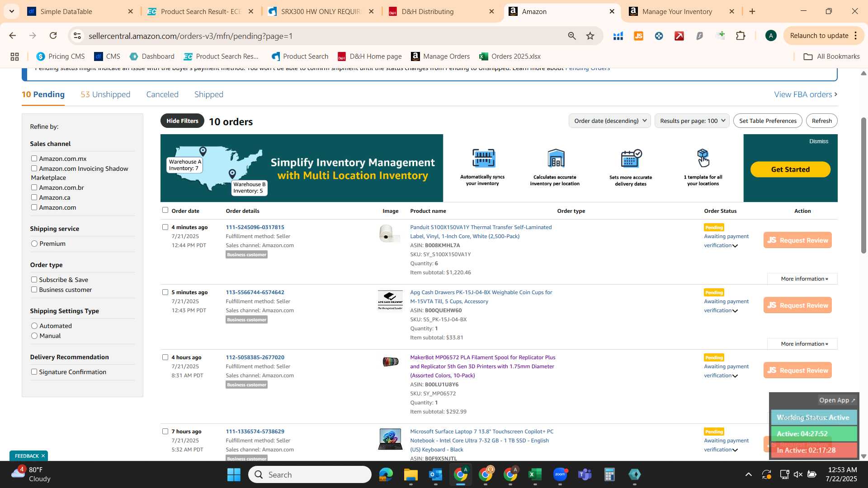The height and width of the screenshot is (488, 868).
Task: Open Orders 2025.xlsx bookmark
Action: [510, 56]
